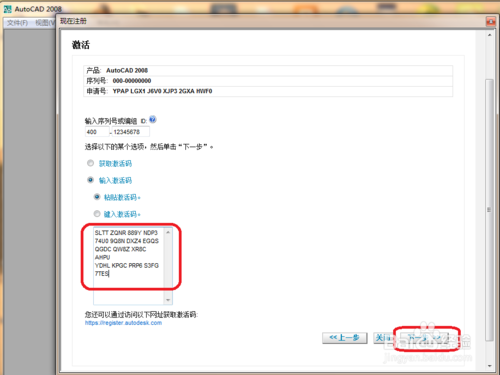Click the 关闭 button
500x375 pixels.
pos(383,338)
